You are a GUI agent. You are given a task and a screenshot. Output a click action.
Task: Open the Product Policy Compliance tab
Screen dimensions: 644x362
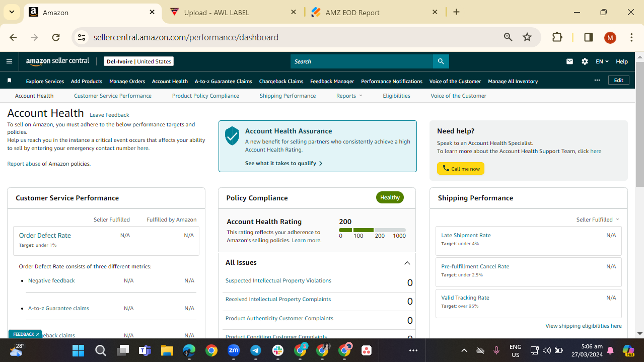point(205,96)
